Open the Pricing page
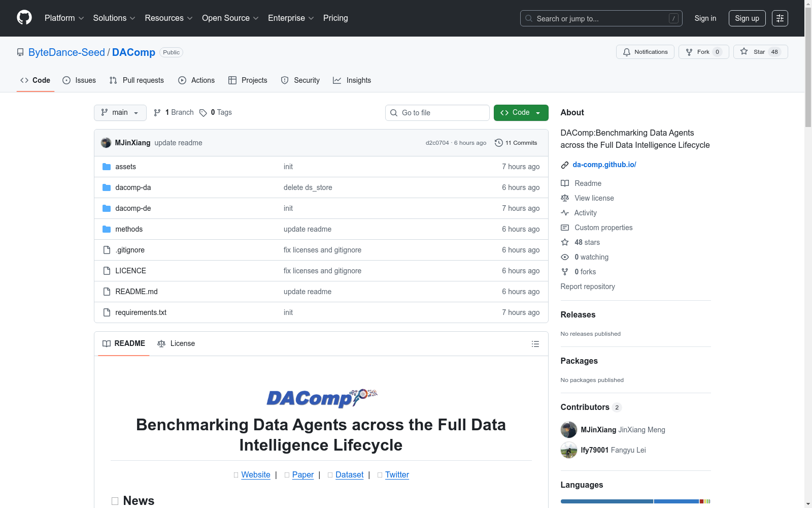The height and width of the screenshot is (508, 812). [335, 18]
